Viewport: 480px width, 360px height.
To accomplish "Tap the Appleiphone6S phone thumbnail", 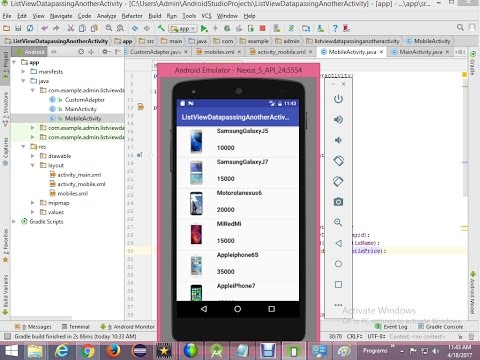I will coord(196,266).
